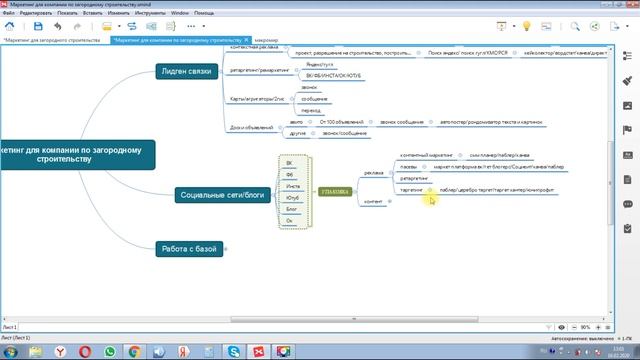Viewport: 640px width, 360px height.
Task: Select the сообщение subtopic
Action: tap(314, 99)
